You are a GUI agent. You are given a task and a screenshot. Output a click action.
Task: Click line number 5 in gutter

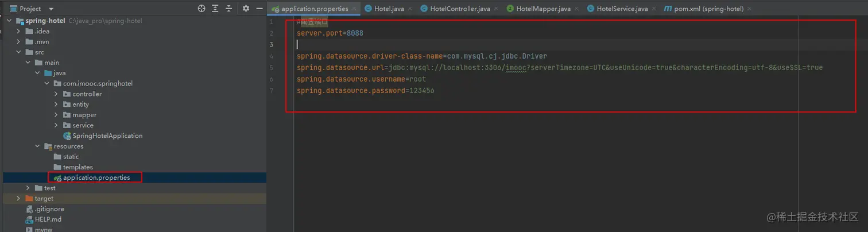pos(272,68)
